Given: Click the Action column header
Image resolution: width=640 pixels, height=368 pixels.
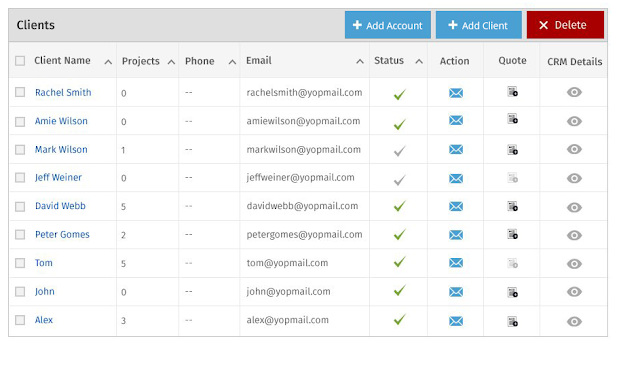Looking at the screenshot, I should 454,61.
